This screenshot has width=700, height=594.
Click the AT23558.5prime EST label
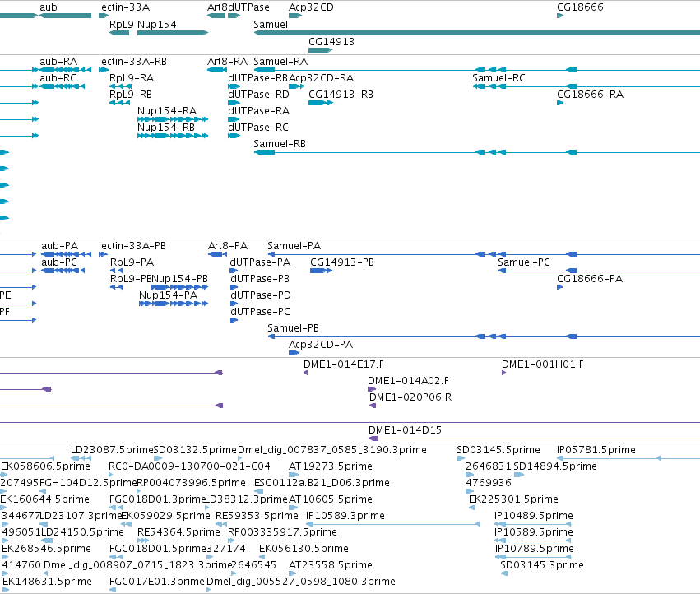[x=331, y=565]
